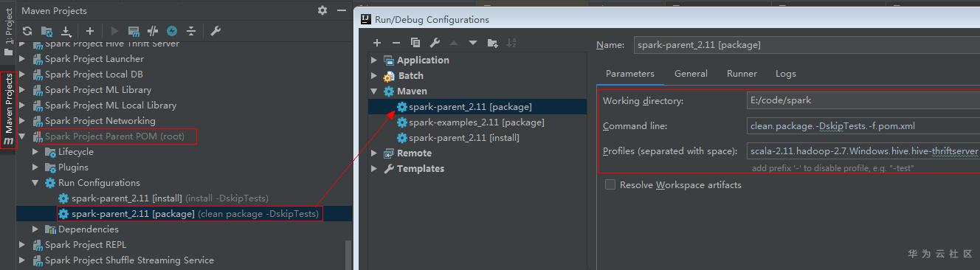Click the Profiles input field

[863, 151]
